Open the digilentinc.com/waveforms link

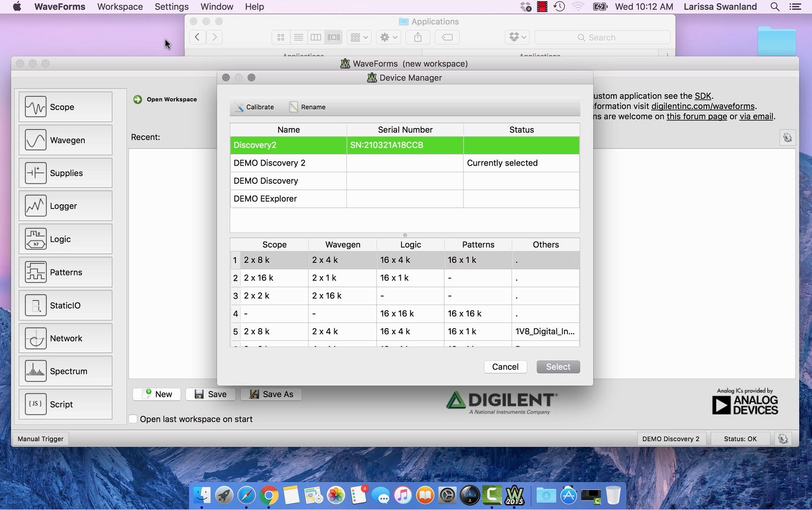[x=703, y=106]
